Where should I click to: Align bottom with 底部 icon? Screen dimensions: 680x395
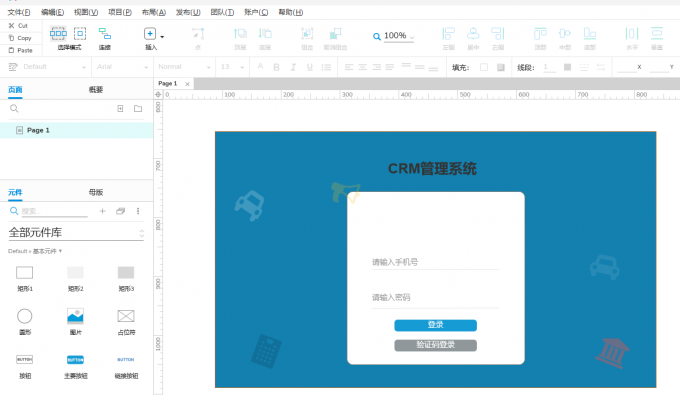pos(589,33)
